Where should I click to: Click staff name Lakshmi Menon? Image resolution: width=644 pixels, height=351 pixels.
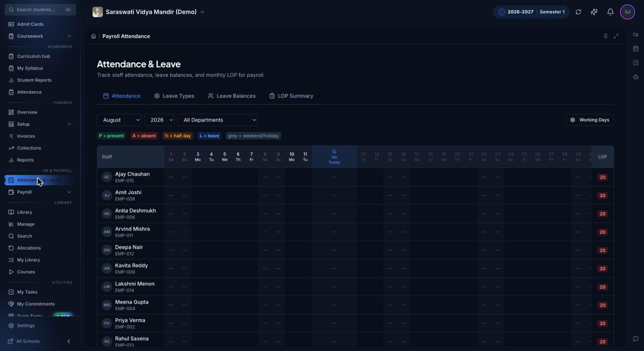pyautogui.click(x=135, y=284)
